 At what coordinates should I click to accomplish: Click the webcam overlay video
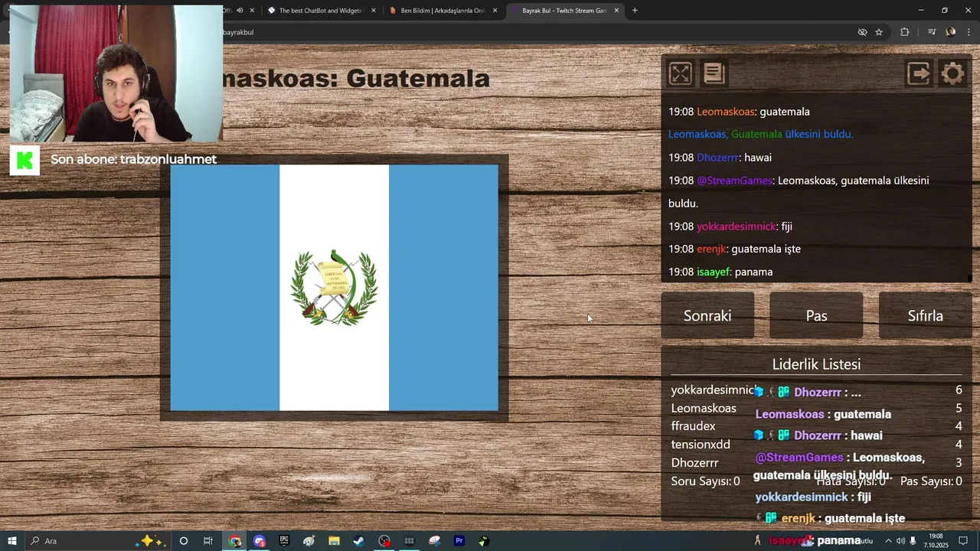(x=116, y=73)
